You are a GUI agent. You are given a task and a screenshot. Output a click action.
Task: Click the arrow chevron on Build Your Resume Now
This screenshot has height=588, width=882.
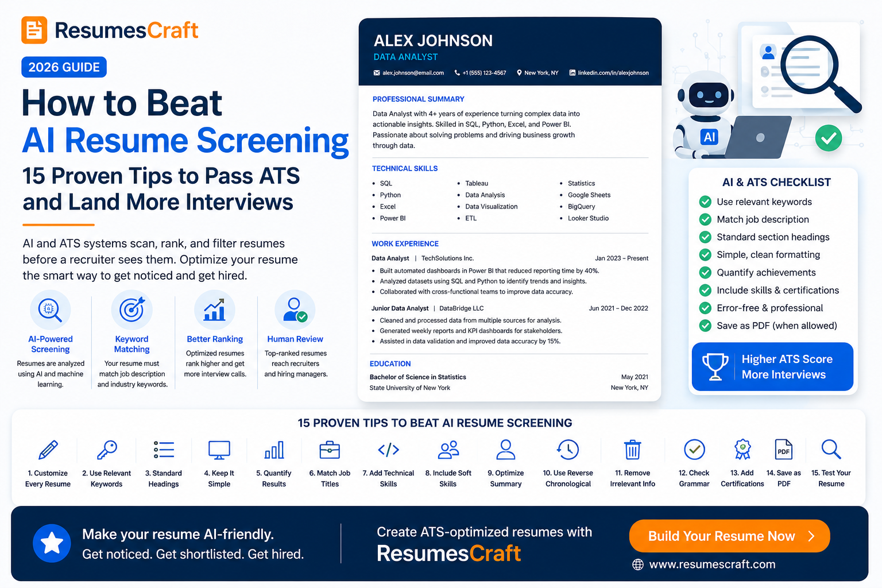click(x=811, y=536)
